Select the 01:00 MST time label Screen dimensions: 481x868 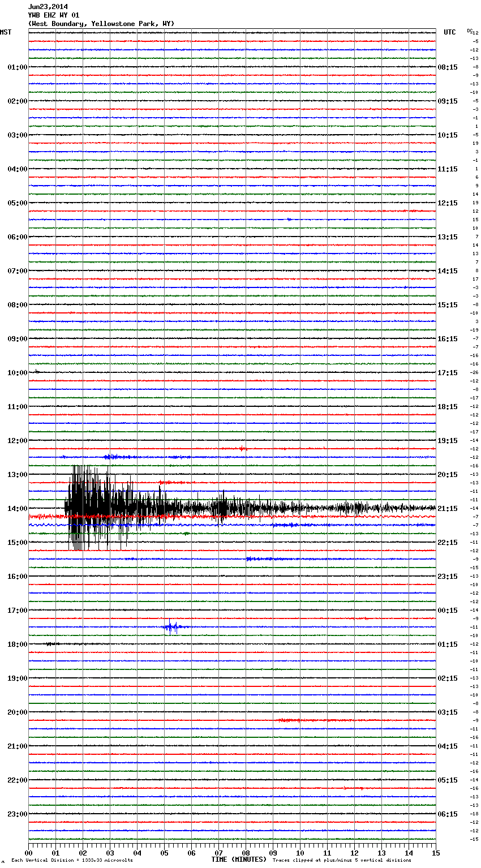click(18, 67)
